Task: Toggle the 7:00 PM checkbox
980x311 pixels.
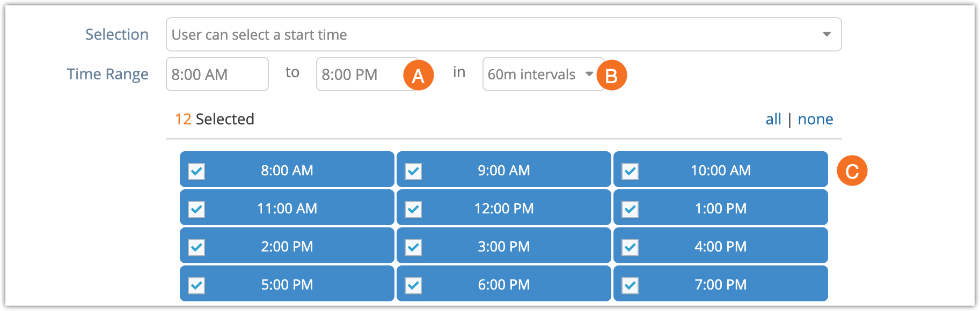Action: (630, 286)
